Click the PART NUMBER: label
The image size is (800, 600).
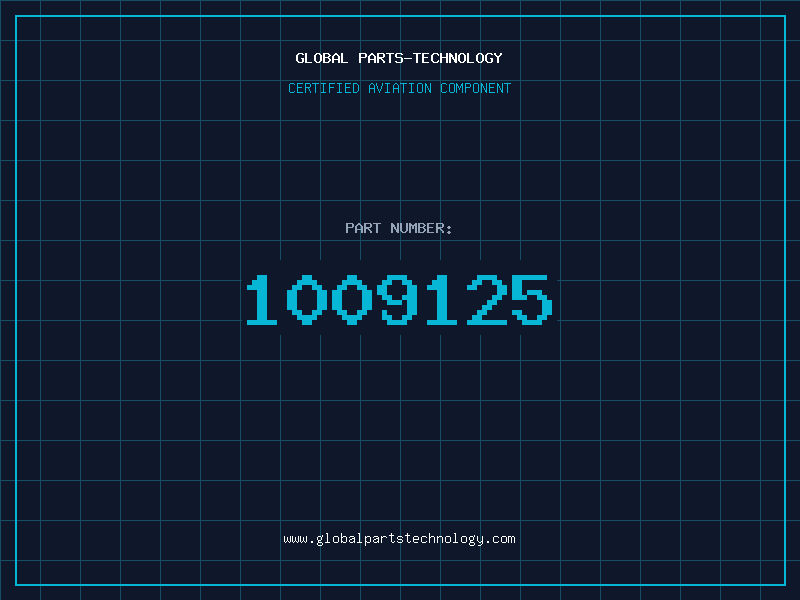(398, 228)
